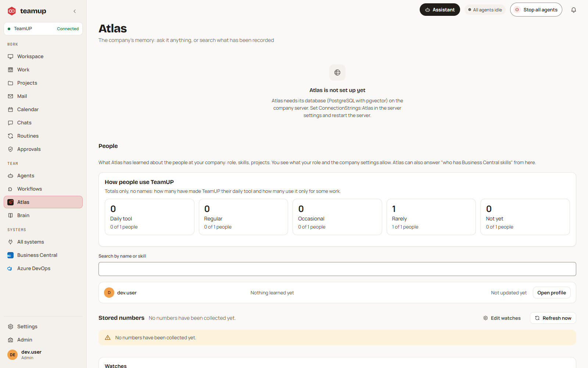Click the Brain book icon

click(11, 215)
